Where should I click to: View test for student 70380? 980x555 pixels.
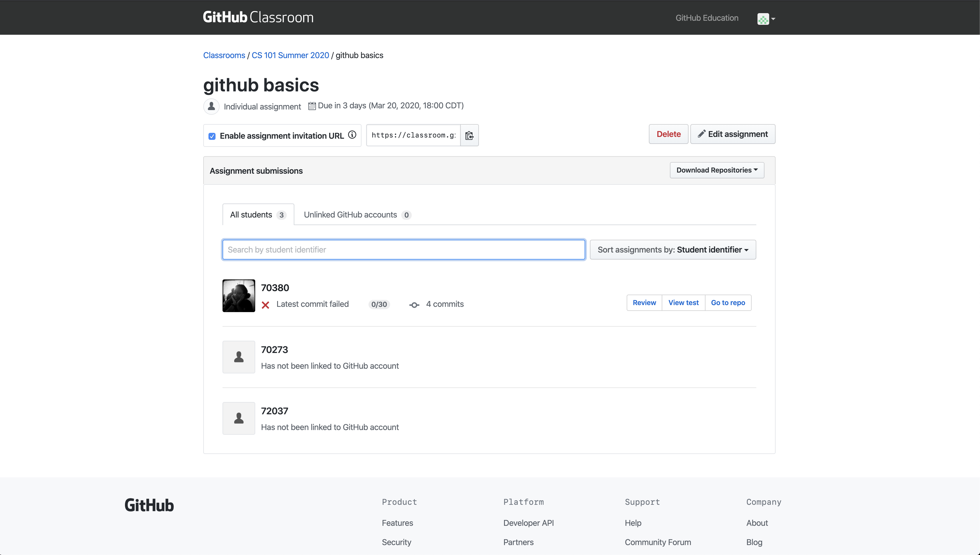(683, 303)
